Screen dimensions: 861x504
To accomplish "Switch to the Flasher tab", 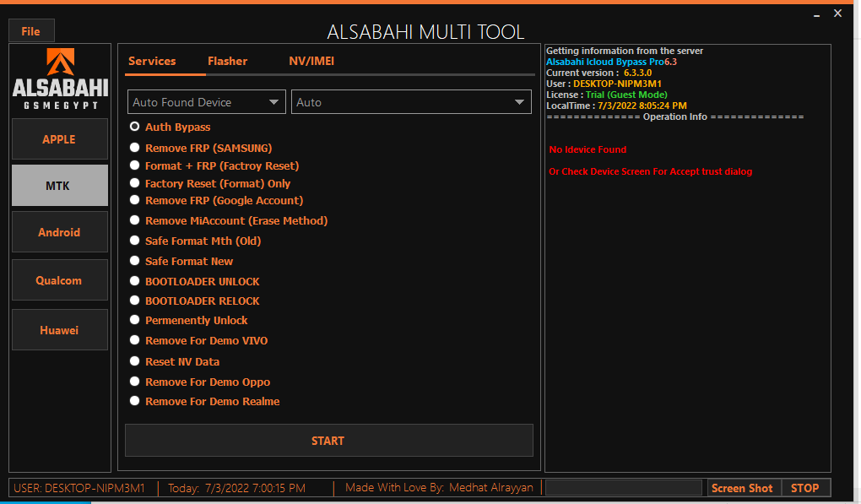I will 227,61.
